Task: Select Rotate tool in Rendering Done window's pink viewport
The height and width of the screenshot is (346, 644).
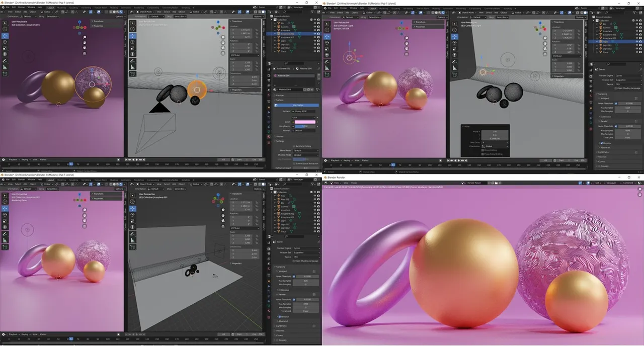Action: 5,215
